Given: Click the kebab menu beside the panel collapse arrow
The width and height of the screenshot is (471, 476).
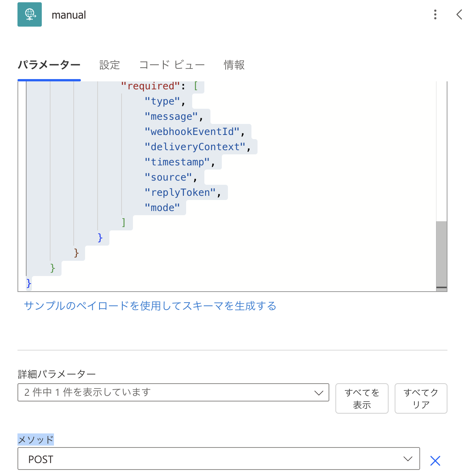Looking at the screenshot, I should tap(435, 14).
